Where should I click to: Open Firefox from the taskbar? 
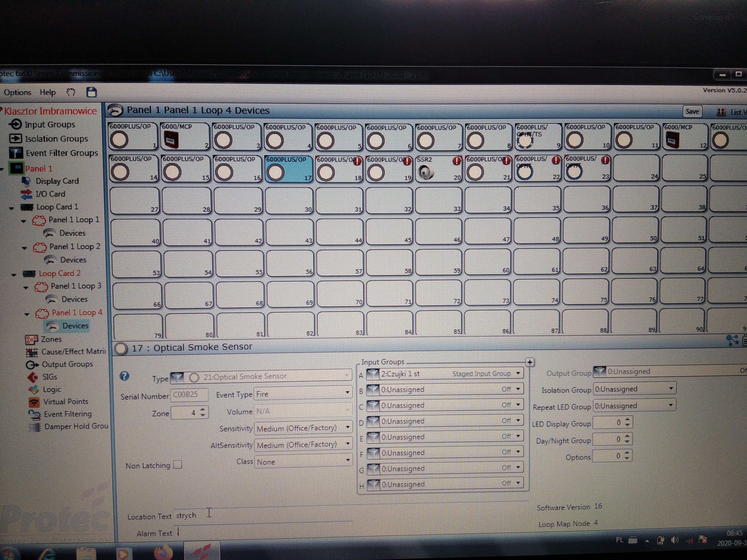pyautogui.click(x=163, y=552)
